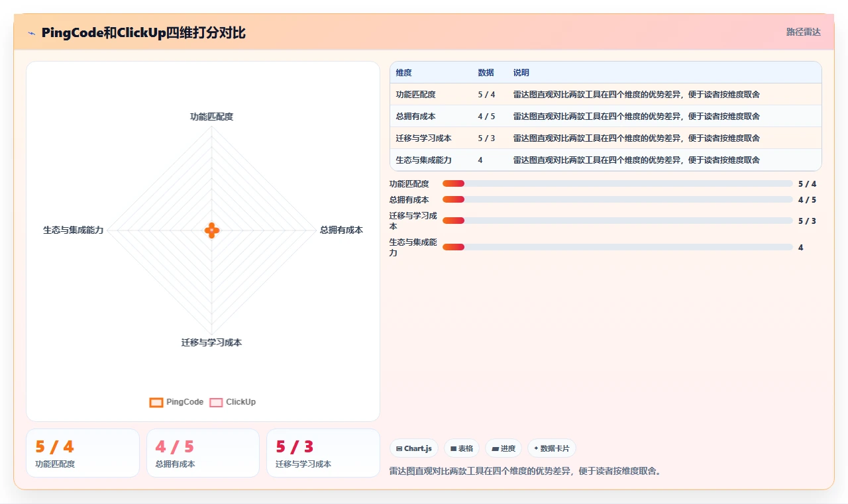
Task: Open the 5 / 3 迁移与学习成本 stat card
Action: [x=323, y=453]
